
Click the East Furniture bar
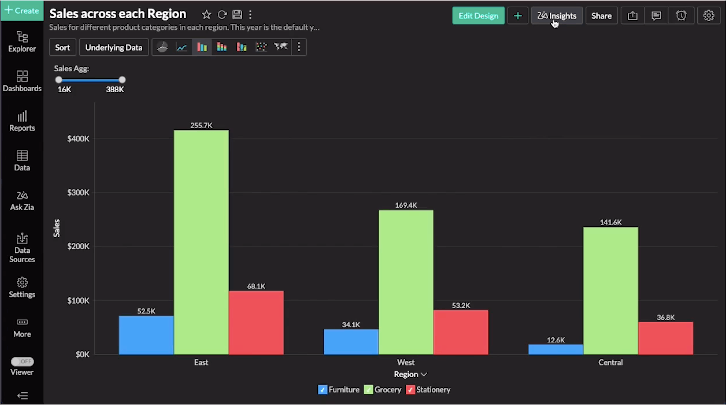point(146,335)
